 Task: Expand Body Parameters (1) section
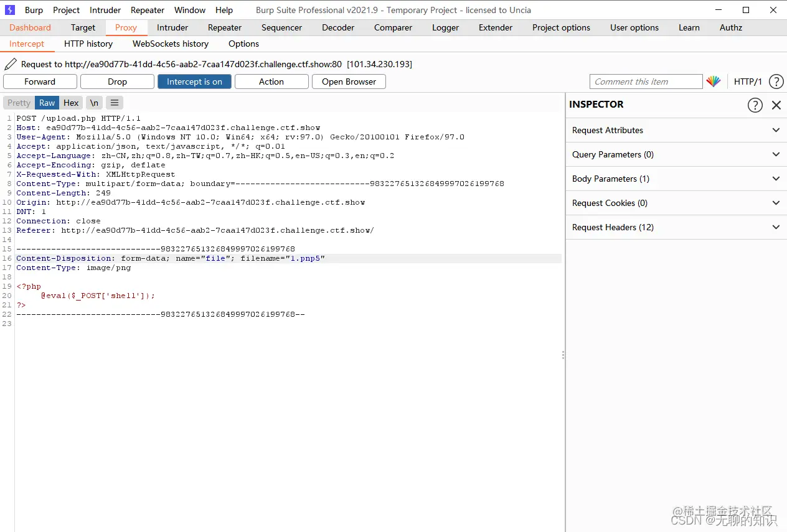click(676, 179)
